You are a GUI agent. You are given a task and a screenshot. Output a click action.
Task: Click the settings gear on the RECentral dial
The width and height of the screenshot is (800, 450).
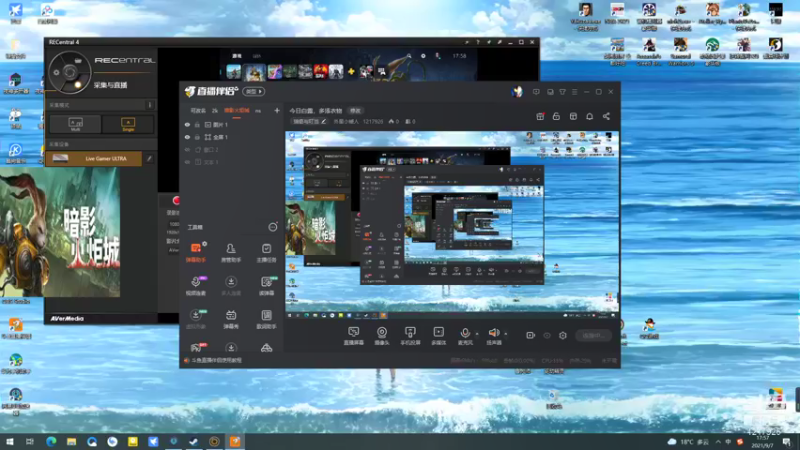click(56, 72)
